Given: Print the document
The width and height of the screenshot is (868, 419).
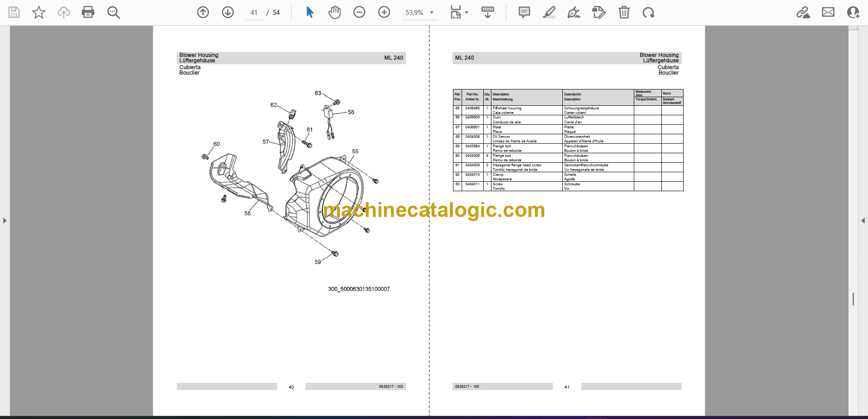Looking at the screenshot, I should click(88, 12).
